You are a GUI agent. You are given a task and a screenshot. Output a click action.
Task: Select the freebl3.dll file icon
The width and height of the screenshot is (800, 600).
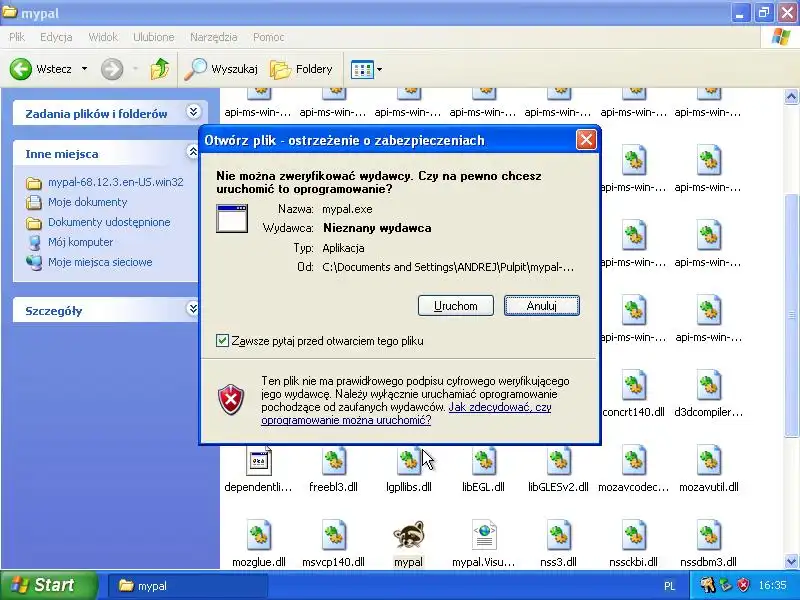pyautogui.click(x=334, y=461)
